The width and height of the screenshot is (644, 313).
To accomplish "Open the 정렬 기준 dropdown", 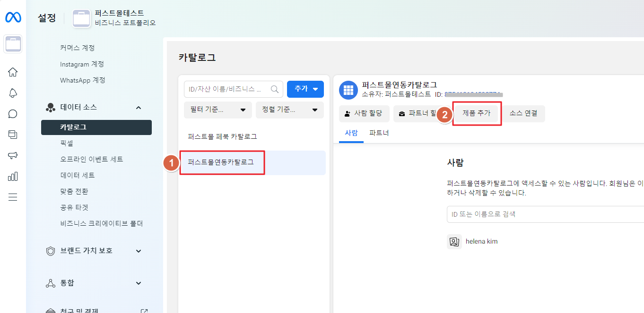I will tap(290, 110).
